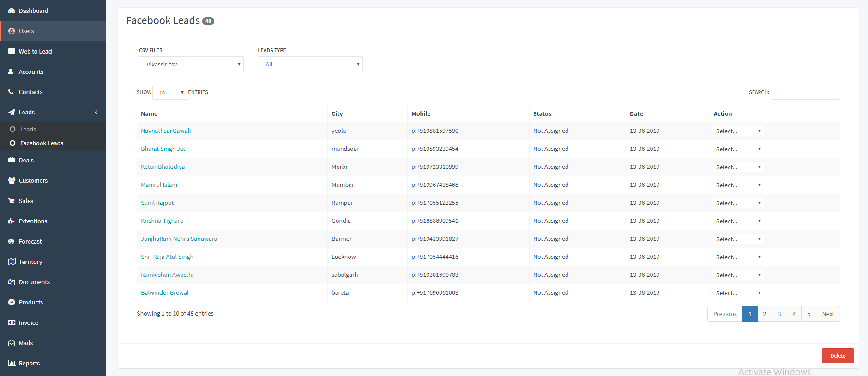Click the Deals briefcase icon
This screenshot has height=376, width=868.
pyautogui.click(x=12, y=160)
